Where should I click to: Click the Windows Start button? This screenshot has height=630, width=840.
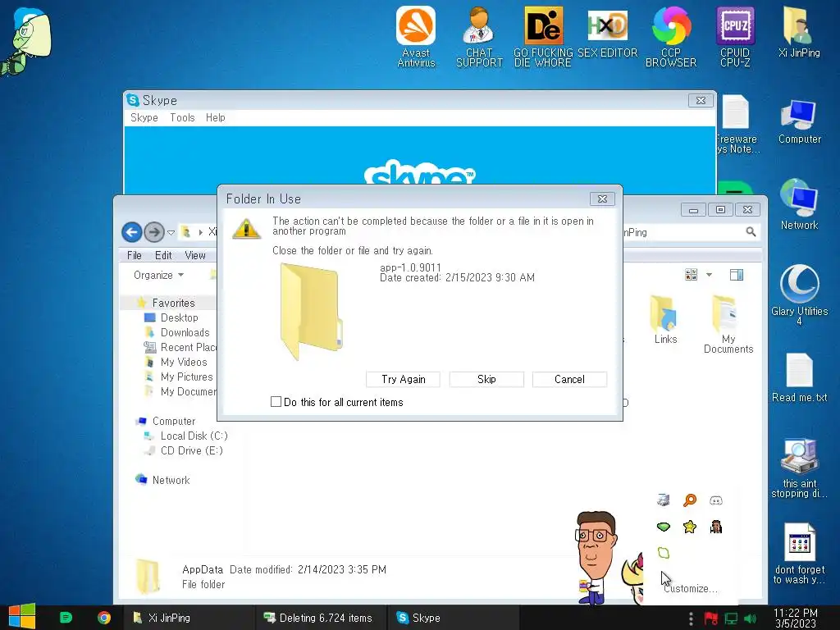point(22,617)
